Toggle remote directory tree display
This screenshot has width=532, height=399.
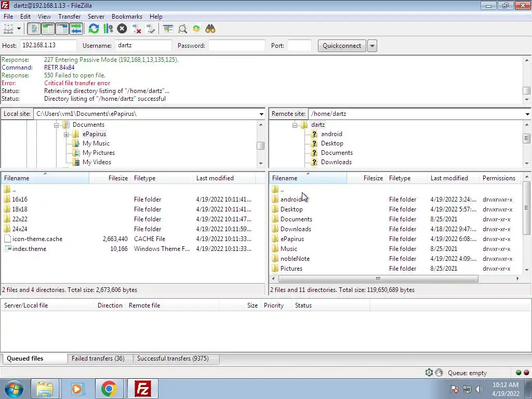62,29
